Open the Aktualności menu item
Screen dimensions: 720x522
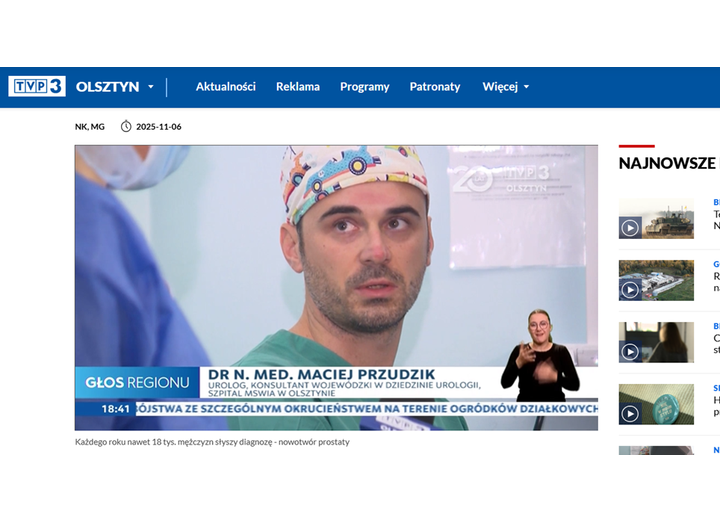pyautogui.click(x=225, y=87)
